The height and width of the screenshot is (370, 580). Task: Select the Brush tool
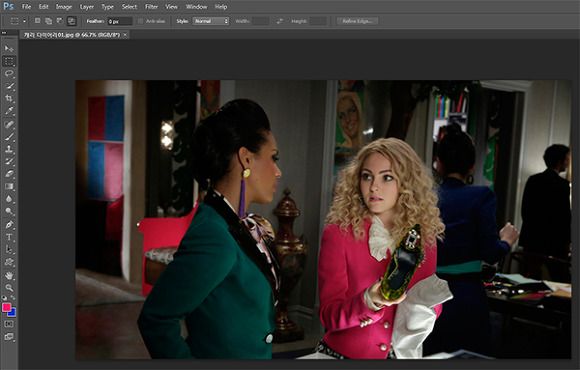click(9, 137)
